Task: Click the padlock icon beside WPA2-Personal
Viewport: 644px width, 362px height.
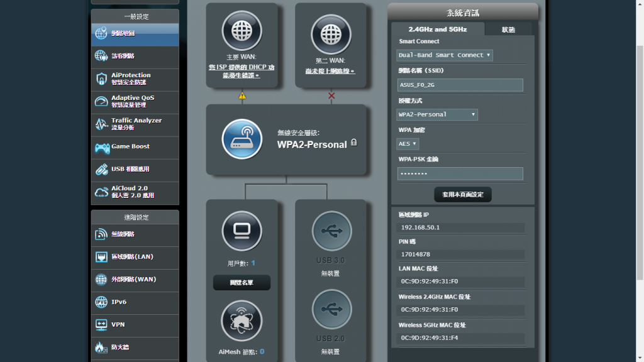Action: [x=354, y=143]
